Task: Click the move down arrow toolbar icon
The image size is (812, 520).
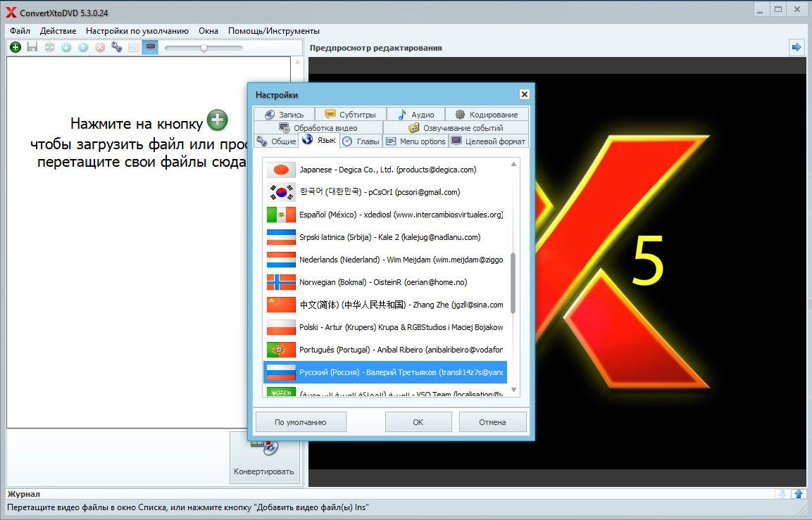Action: coord(66,47)
